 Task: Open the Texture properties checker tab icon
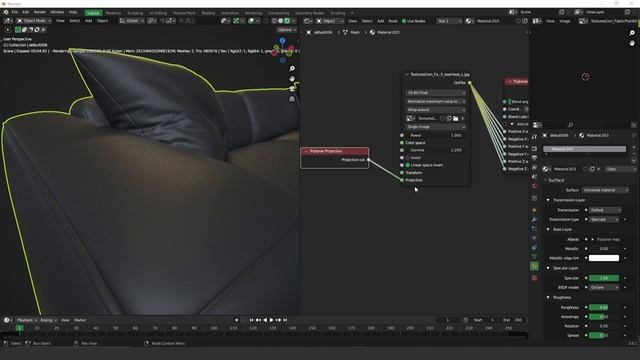click(534, 278)
